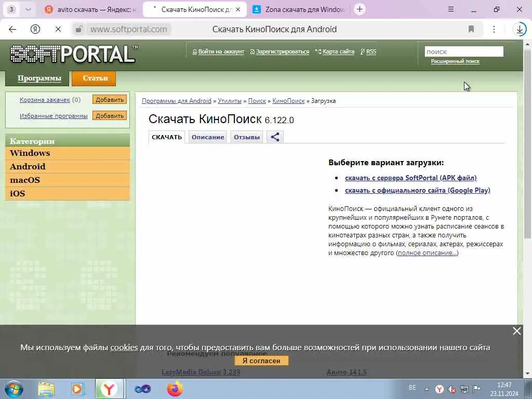The image size is (532, 399).
Task: Click the muted volume tray icon
Action: 452,390
